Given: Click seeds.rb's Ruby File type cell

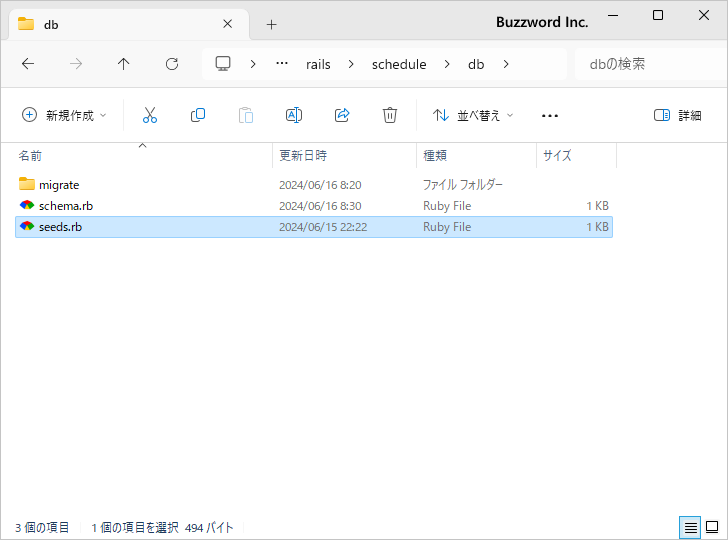Looking at the screenshot, I should pos(447,227).
